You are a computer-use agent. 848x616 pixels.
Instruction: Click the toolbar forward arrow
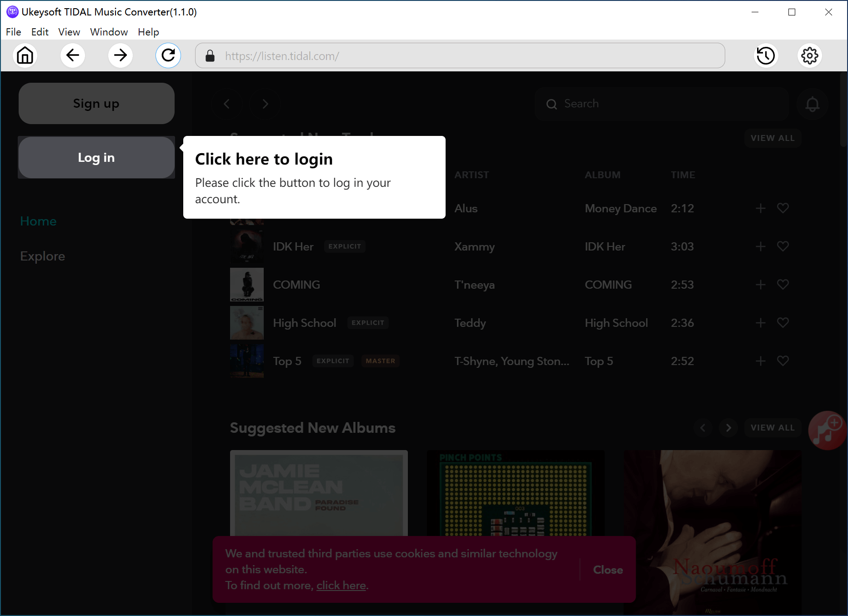(x=120, y=56)
